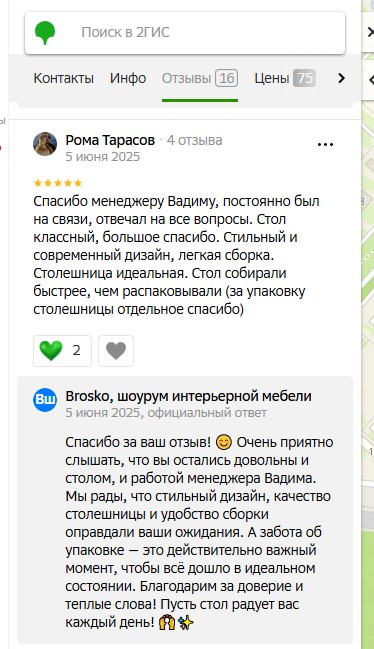This screenshot has height=649, width=374.
Task: Toggle the gray heart dislike button
Action: click(x=116, y=351)
